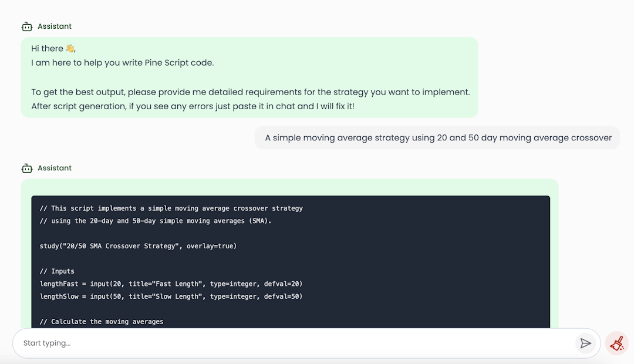
Task: Click the SMA crossover comment at the code top
Action: pyautogui.click(x=170, y=208)
